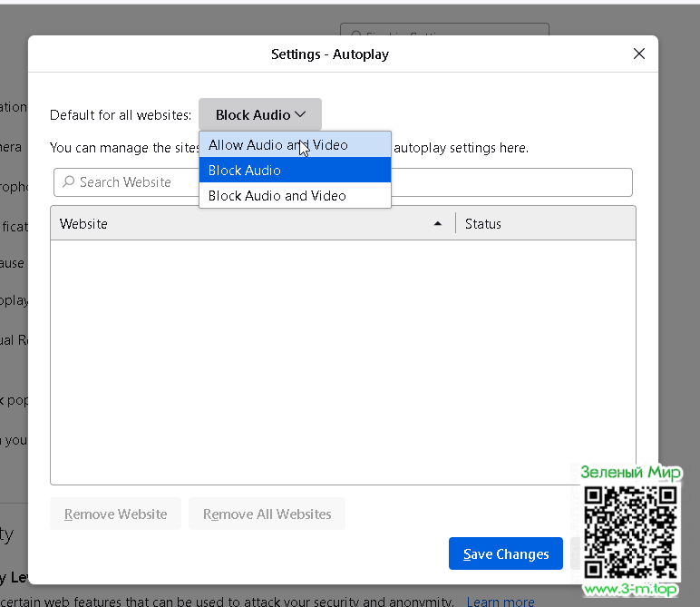Save Changes to autoplay settings
The image size is (700, 607).
(x=505, y=554)
